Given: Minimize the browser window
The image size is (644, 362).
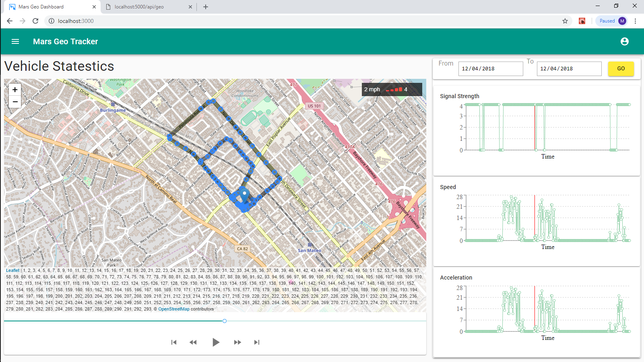Looking at the screenshot, I should tap(598, 6).
